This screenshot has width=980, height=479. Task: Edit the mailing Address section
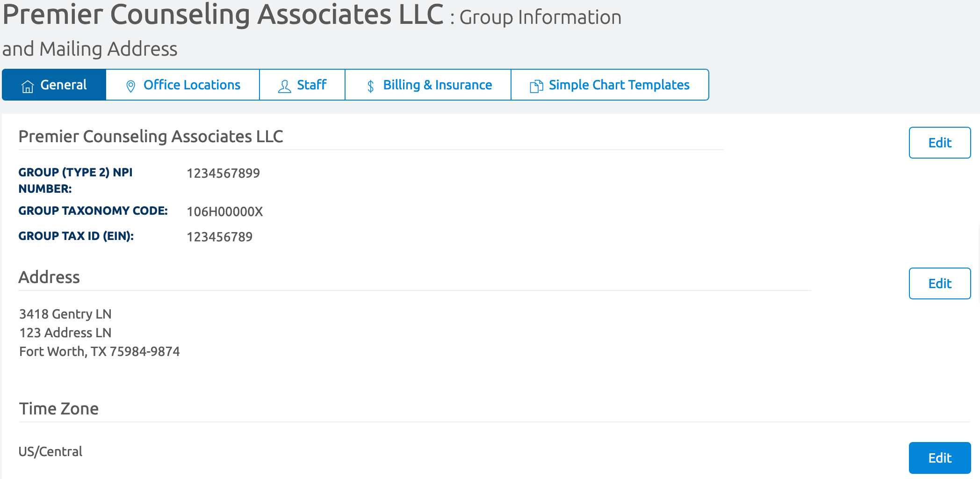tap(940, 283)
